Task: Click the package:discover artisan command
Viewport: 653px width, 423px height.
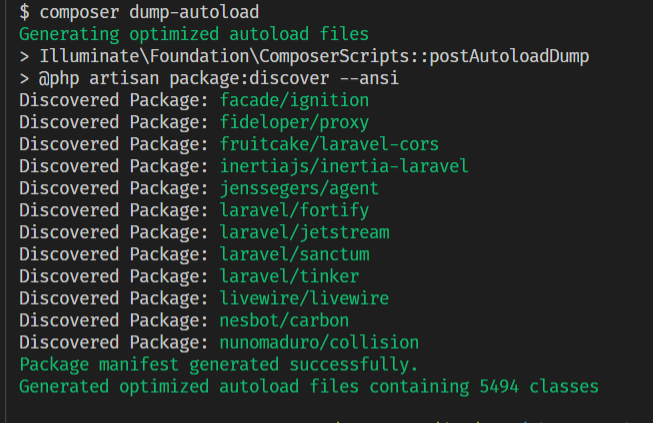Action: coord(249,78)
